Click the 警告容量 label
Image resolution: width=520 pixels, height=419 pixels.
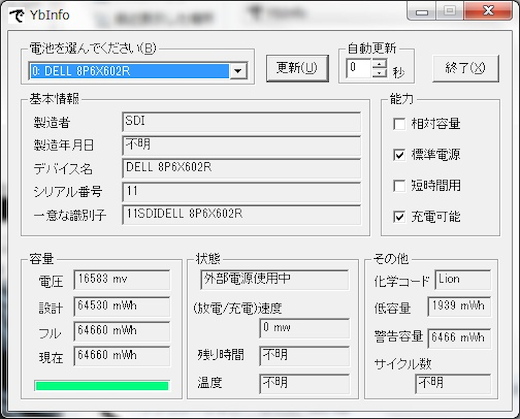coord(398,337)
